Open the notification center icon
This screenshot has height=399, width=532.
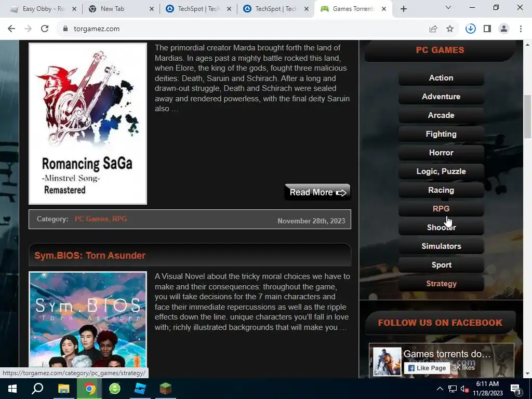(516, 389)
